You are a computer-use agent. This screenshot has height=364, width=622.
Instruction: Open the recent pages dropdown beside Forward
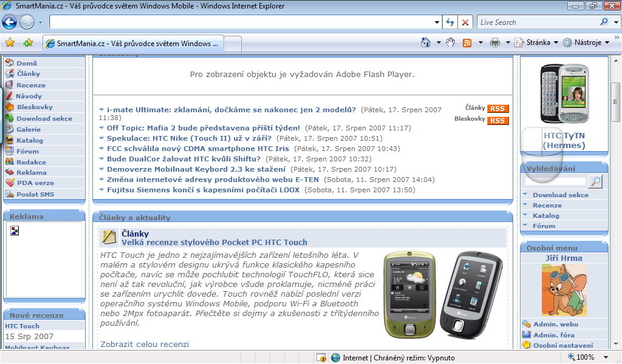pyautogui.click(x=40, y=22)
